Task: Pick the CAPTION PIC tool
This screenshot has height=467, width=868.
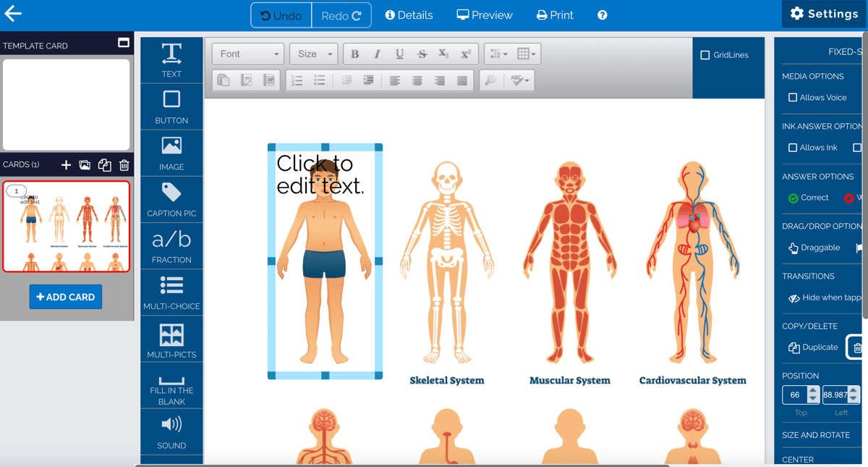Action: pos(171,199)
